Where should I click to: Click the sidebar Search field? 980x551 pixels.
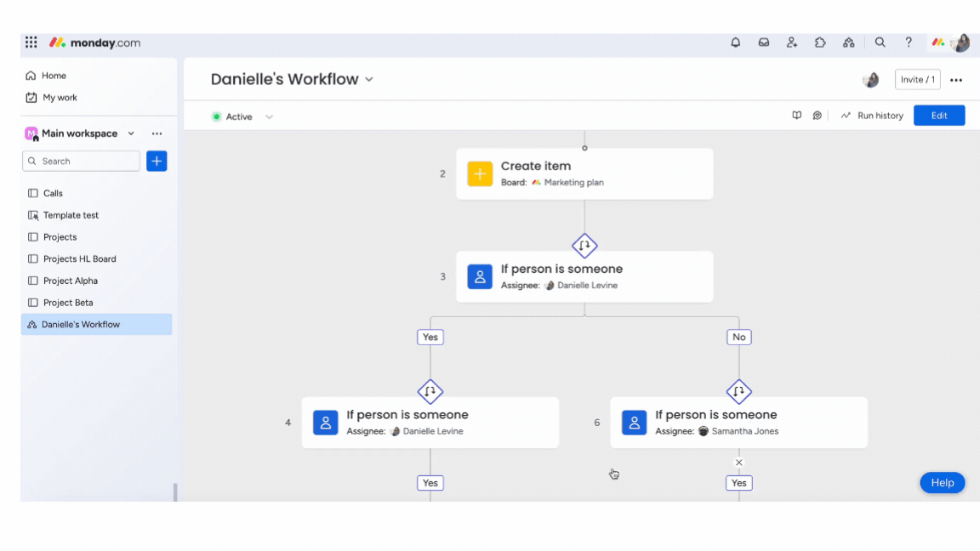(x=82, y=162)
